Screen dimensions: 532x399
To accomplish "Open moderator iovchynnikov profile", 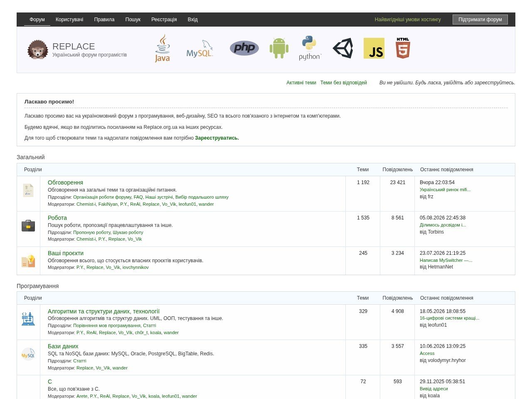I will 135,267.
